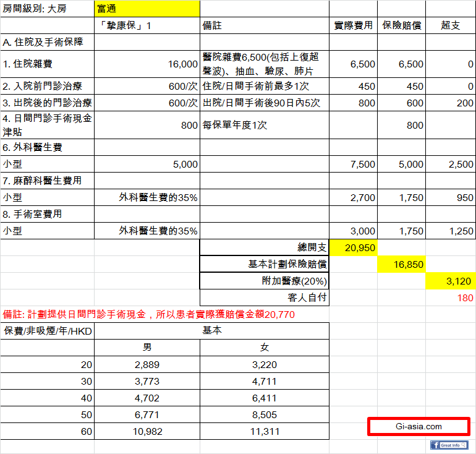Select the 客人自付 label cell
This screenshot has height=454, width=476.
265,298
